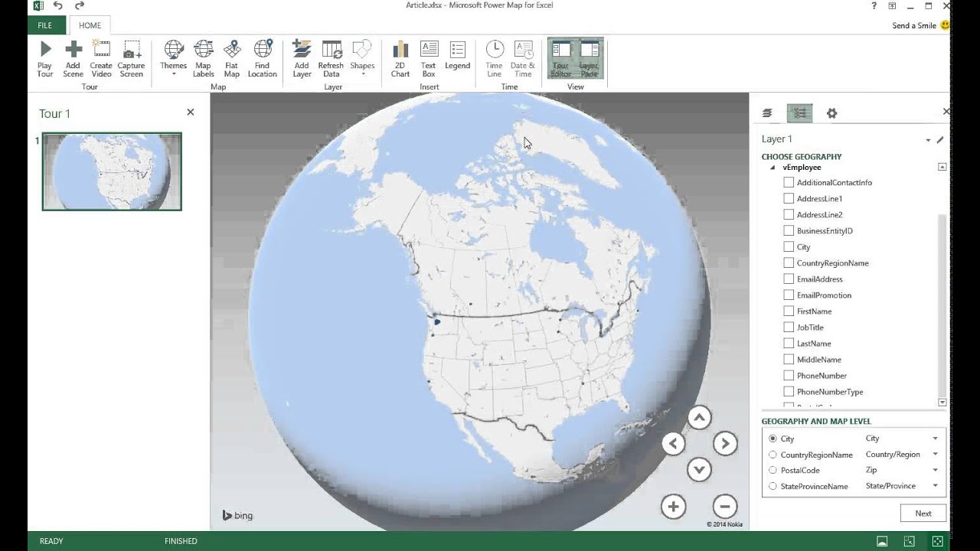Insert a 2D Chart
This screenshot has height=551, width=980.
click(x=400, y=59)
